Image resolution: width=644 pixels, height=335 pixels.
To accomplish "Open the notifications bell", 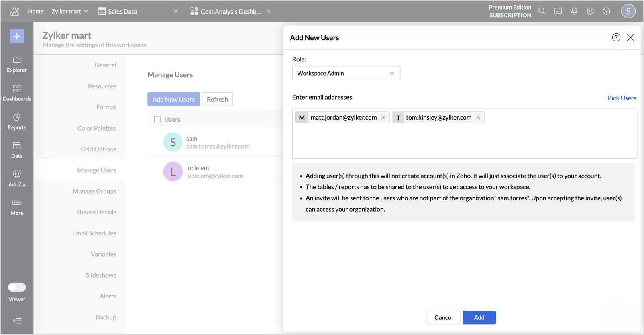I will 574,11.
